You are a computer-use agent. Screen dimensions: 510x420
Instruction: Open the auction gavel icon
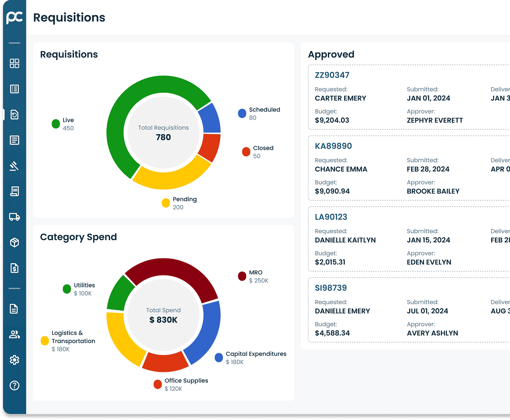click(14, 166)
